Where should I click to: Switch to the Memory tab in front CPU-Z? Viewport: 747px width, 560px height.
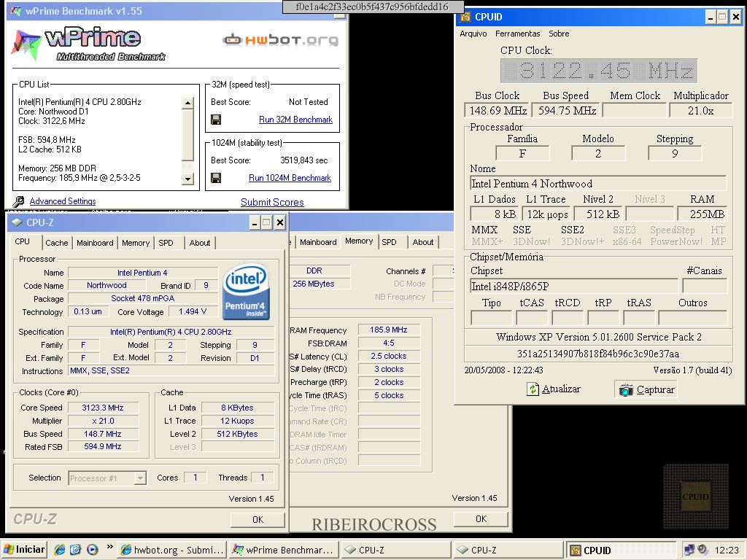[136, 243]
